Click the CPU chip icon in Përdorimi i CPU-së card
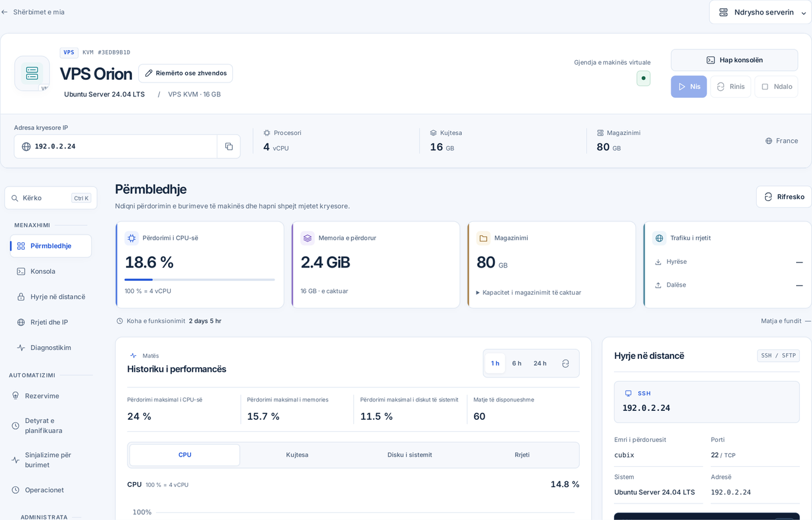 pyautogui.click(x=131, y=238)
